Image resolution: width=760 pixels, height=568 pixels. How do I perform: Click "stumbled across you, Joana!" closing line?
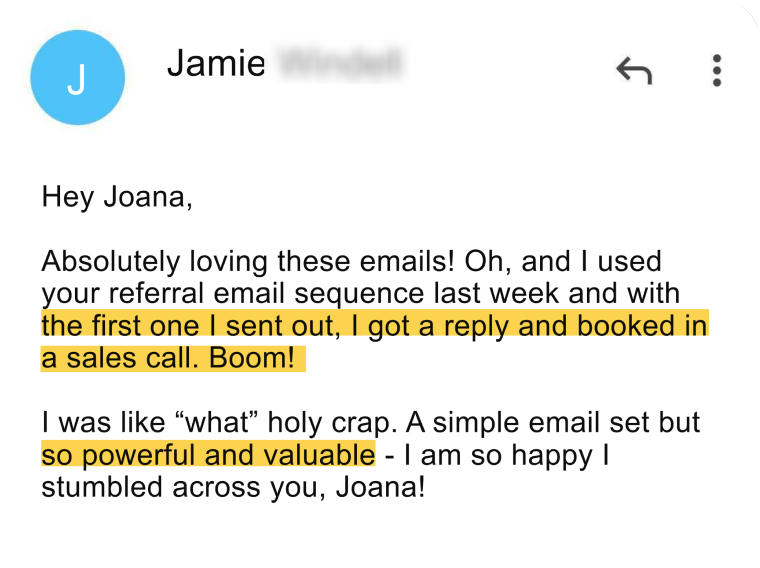tap(232, 489)
